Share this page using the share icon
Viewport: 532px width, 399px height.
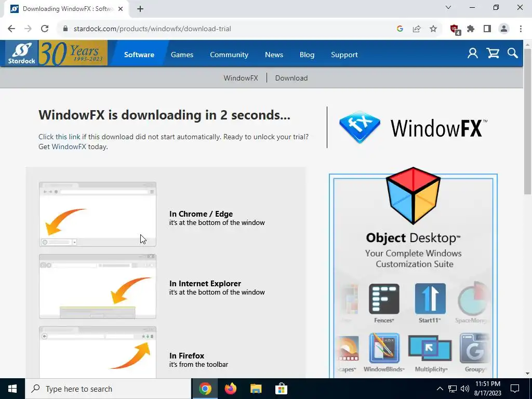pyautogui.click(x=417, y=29)
